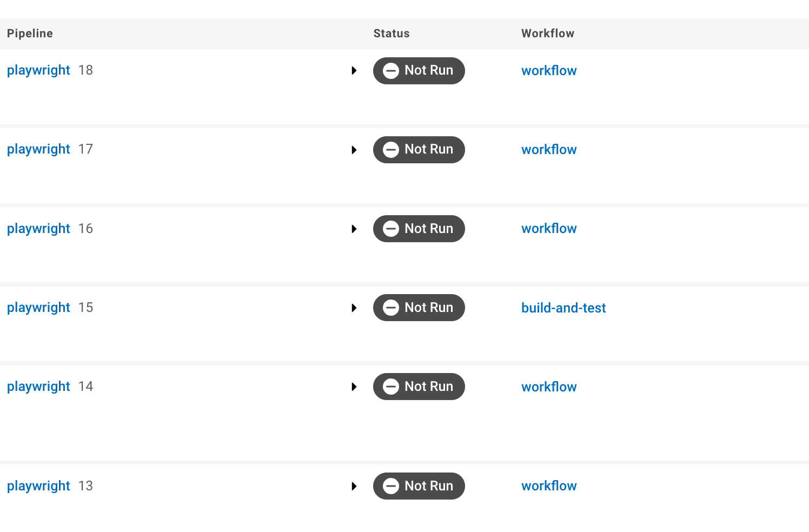Click Not Run badge for pipeline 13
Image resolution: width=809 pixels, height=532 pixels.
click(x=419, y=486)
